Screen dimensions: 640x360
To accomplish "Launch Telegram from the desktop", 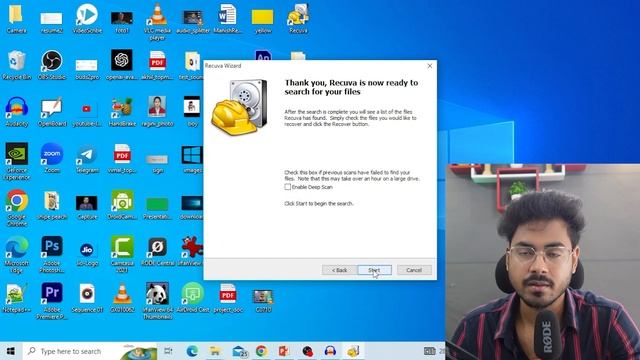I will click(x=87, y=159).
